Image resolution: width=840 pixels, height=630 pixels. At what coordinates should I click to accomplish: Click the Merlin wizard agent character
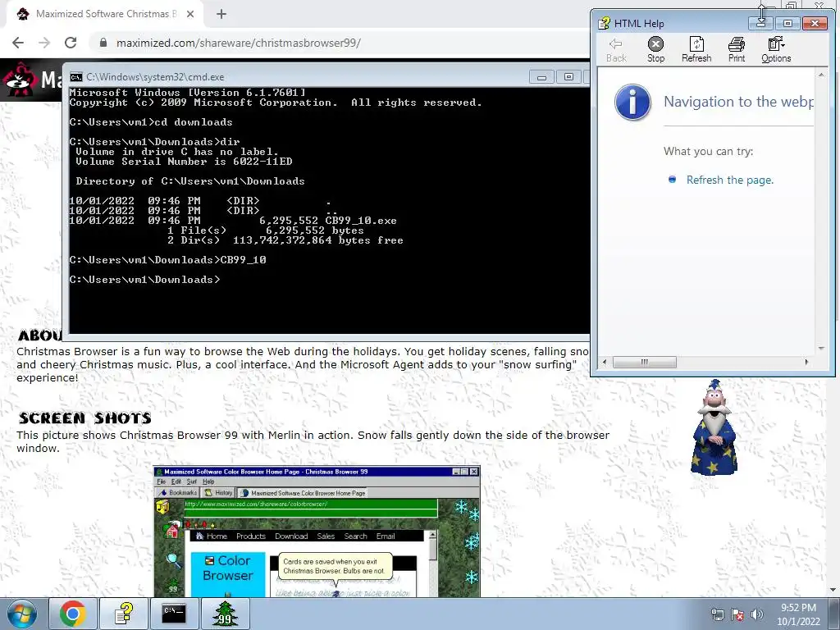click(714, 427)
